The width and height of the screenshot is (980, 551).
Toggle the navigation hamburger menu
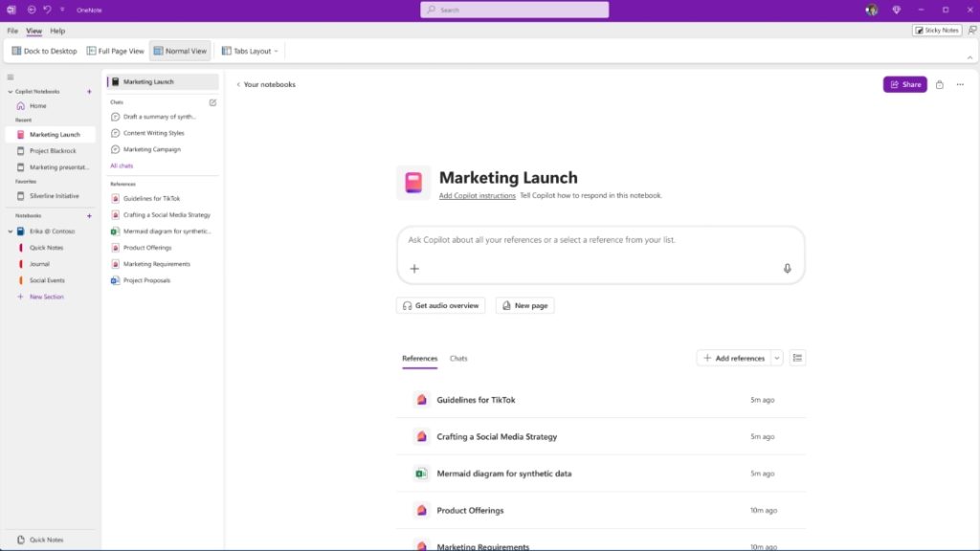tap(11, 77)
